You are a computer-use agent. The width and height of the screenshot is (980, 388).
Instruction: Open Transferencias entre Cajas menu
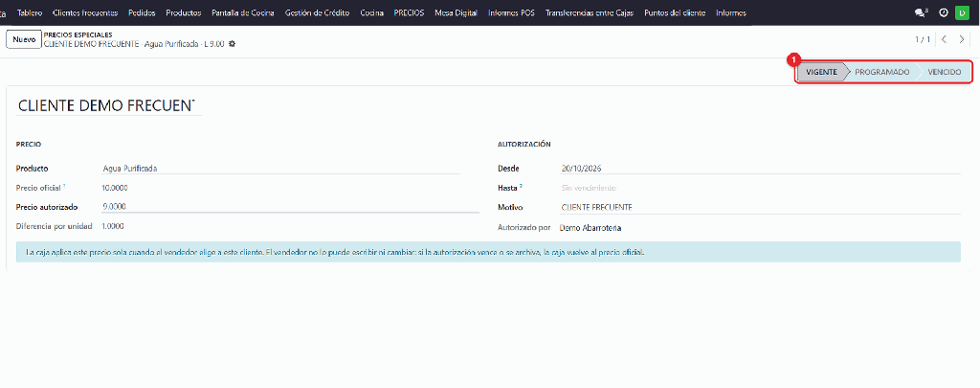click(590, 12)
